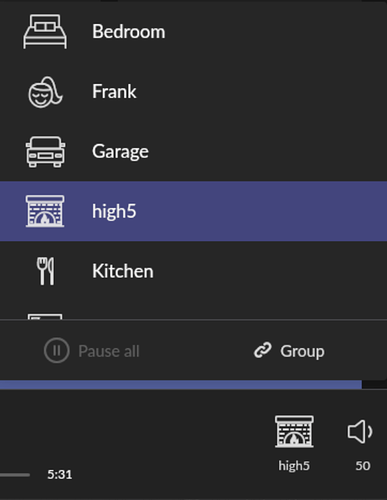387x500 pixels.
Task: Click the pause circle icon
Action: tap(57, 351)
